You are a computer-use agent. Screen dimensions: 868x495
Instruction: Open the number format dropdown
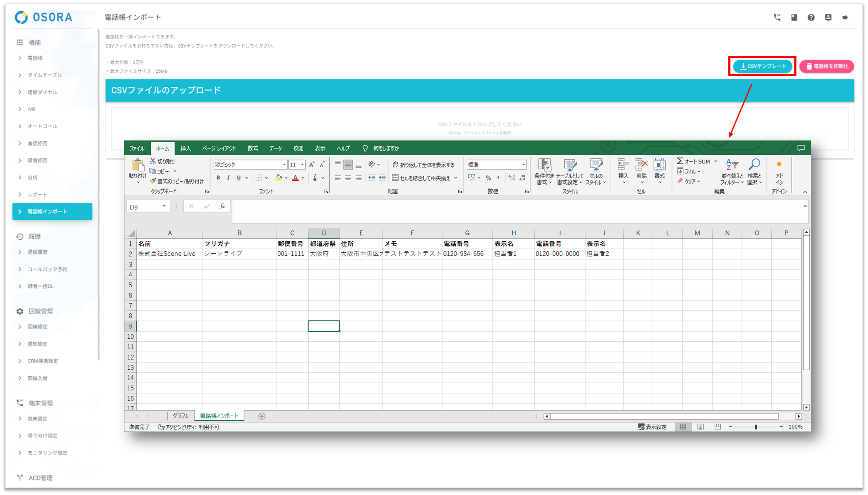coord(523,165)
